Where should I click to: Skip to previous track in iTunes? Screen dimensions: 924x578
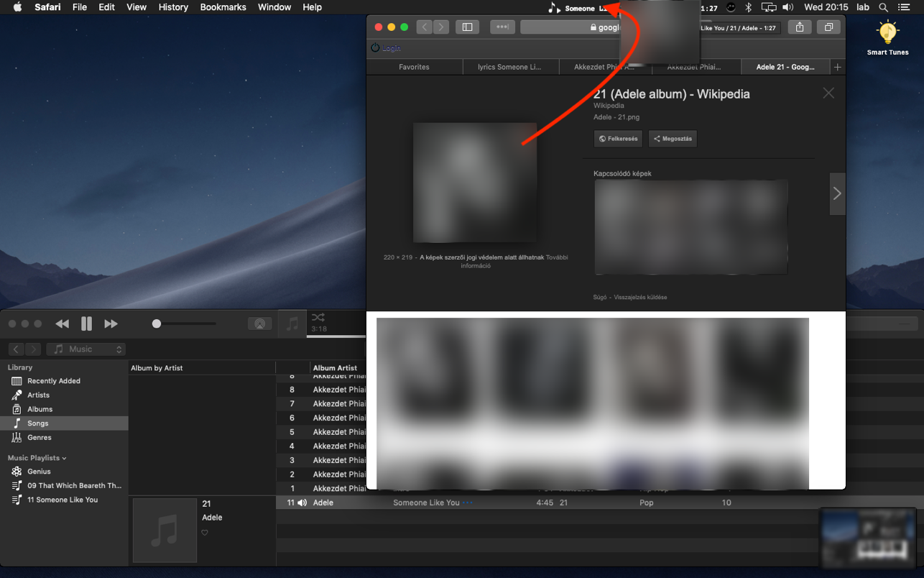pyautogui.click(x=63, y=324)
